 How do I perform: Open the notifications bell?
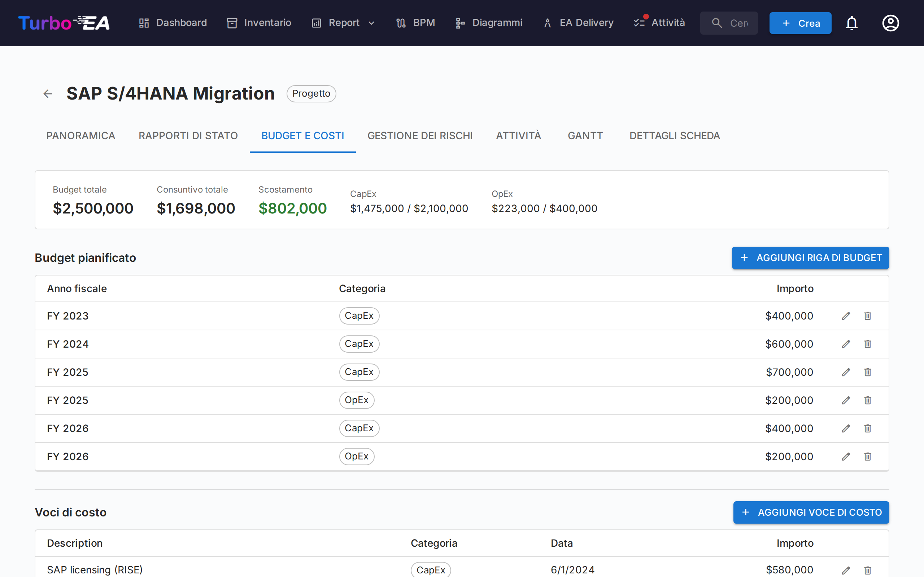click(x=851, y=23)
